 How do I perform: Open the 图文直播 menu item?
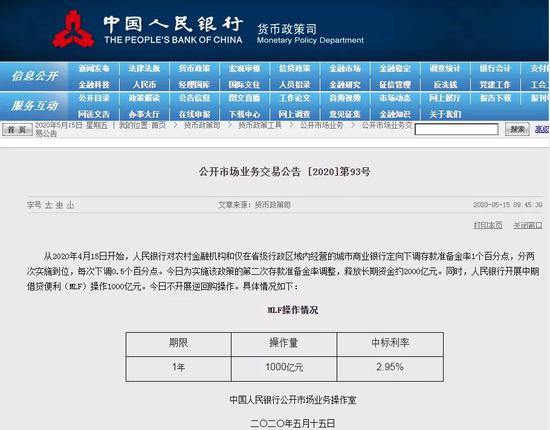click(244, 98)
